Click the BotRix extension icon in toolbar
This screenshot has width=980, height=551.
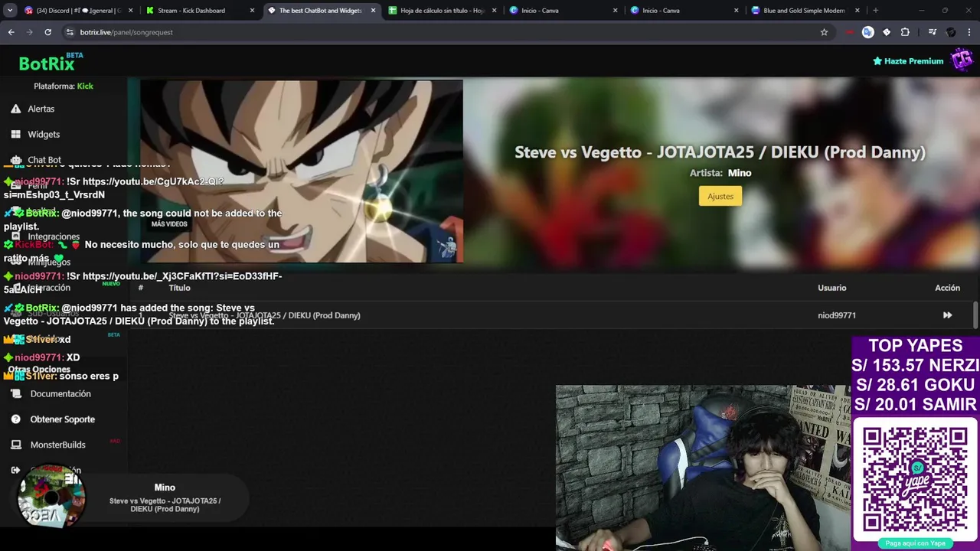pyautogui.click(x=887, y=32)
